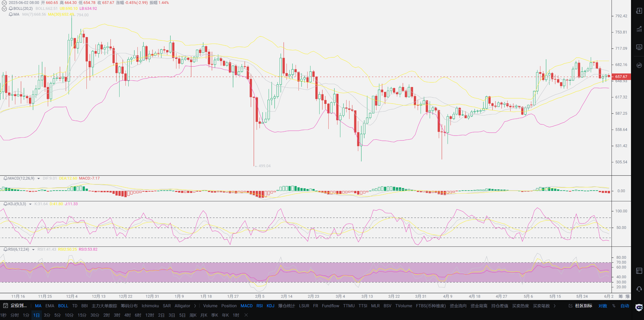Viewport: 644px width, 320px height.
Task: Open the chart monitor icon in right sidebar
Action: click(639, 47)
